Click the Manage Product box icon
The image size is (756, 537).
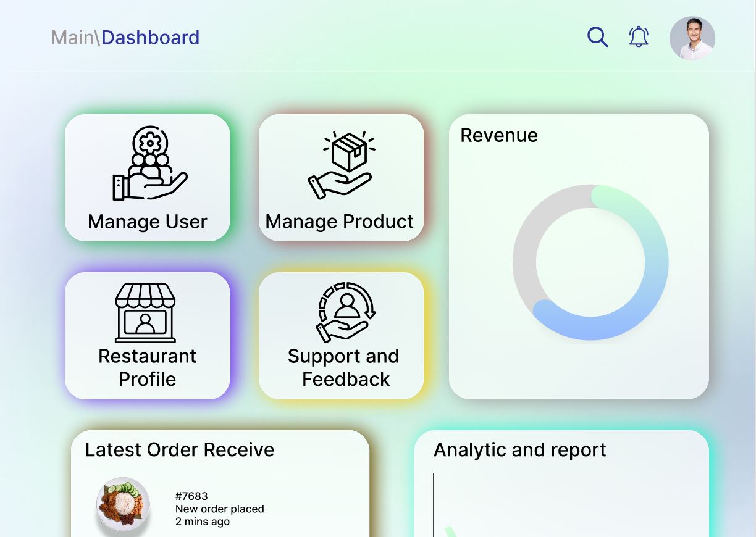point(341,164)
